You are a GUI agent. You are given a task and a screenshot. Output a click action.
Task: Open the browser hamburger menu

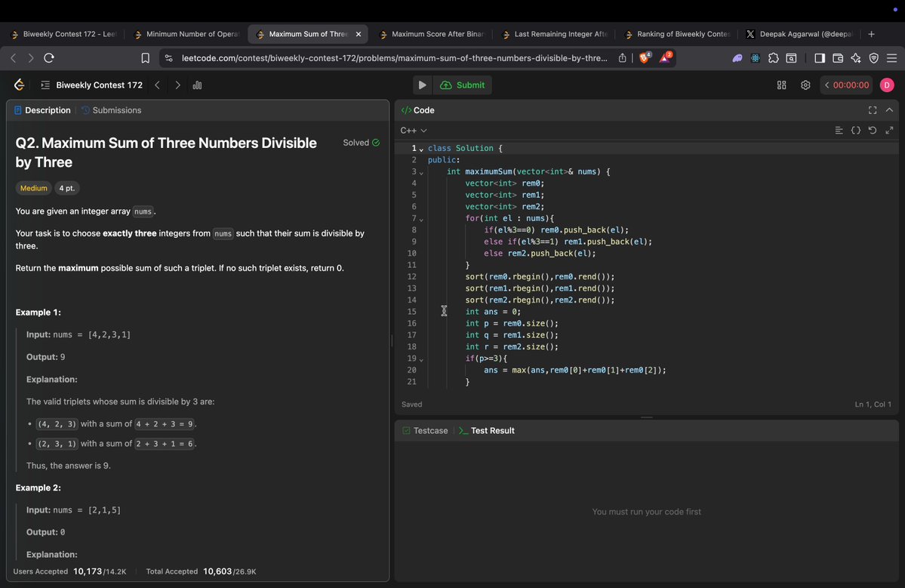coord(891,57)
